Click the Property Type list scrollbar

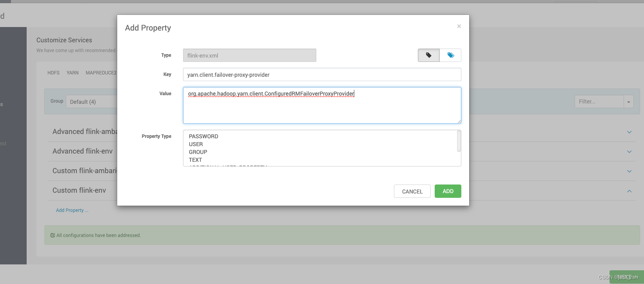tap(459, 141)
